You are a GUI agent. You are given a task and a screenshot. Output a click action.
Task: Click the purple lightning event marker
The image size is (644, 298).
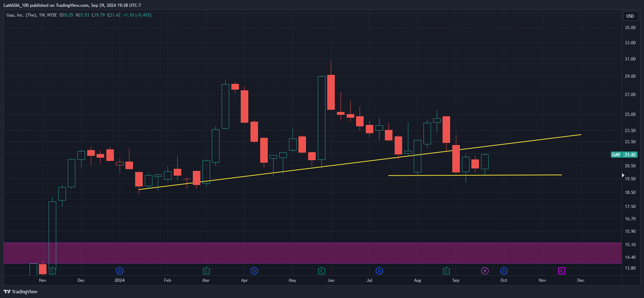tap(485, 271)
